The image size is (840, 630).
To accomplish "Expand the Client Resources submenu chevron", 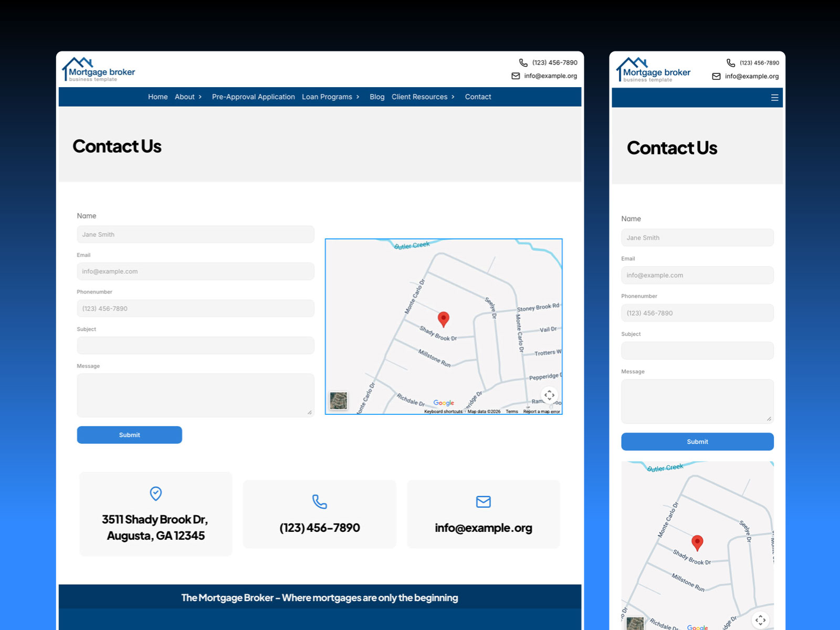I will [453, 97].
